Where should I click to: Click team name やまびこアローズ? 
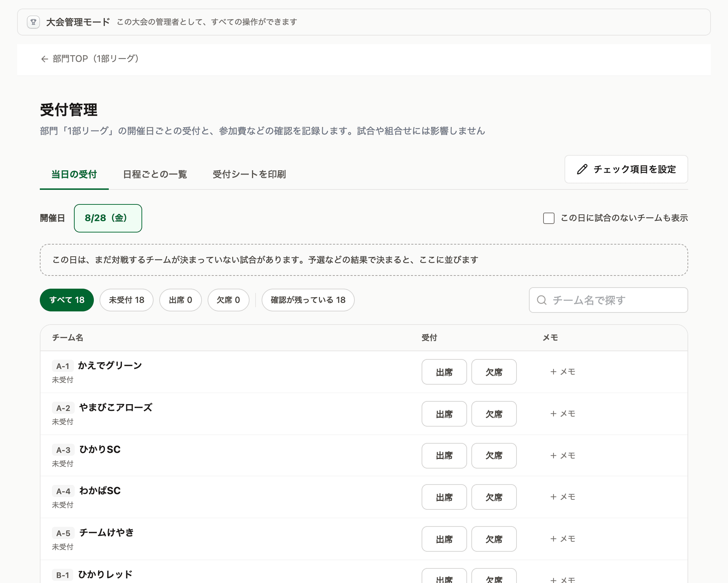[116, 407]
